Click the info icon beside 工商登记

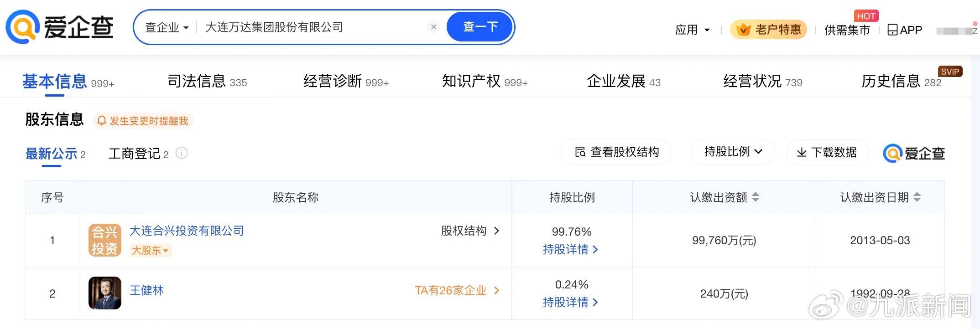click(x=182, y=153)
